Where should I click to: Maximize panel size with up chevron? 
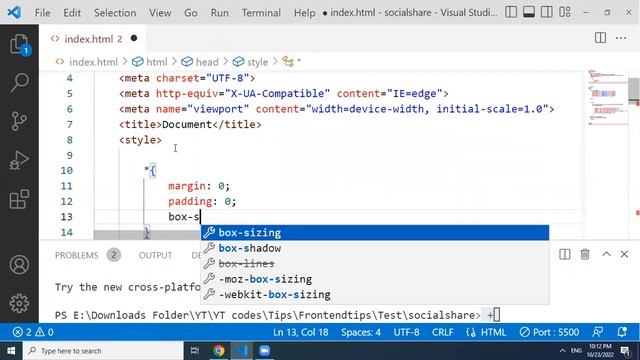(606, 254)
